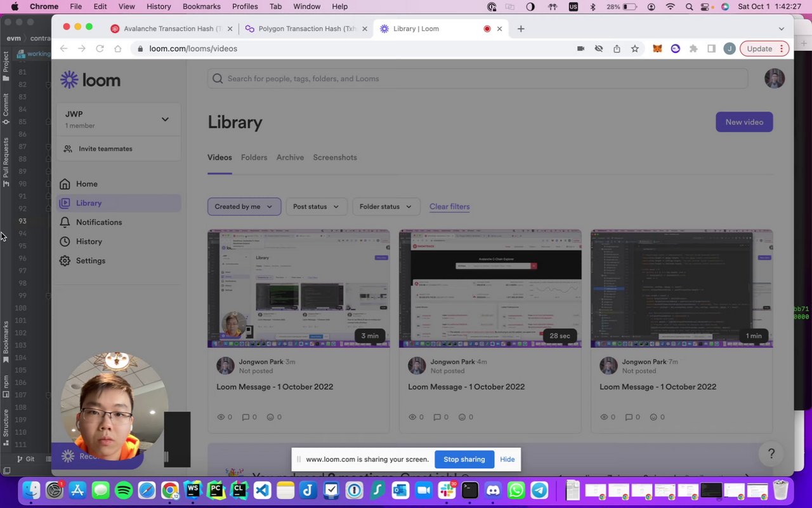The width and height of the screenshot is (812, 508).
Task: Open the Chrome profile avatar J
Action: (x=730, y=48)
